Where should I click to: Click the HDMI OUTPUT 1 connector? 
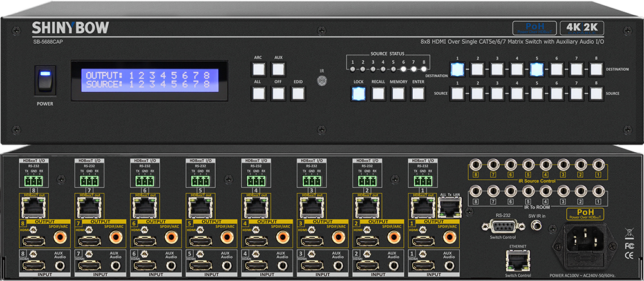(x=423, y=241)
